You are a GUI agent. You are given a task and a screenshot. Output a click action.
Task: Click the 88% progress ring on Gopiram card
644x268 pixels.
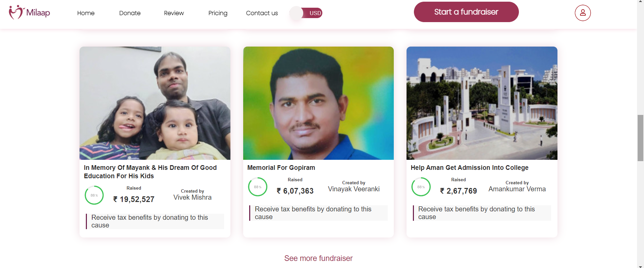tap(258, 187)
